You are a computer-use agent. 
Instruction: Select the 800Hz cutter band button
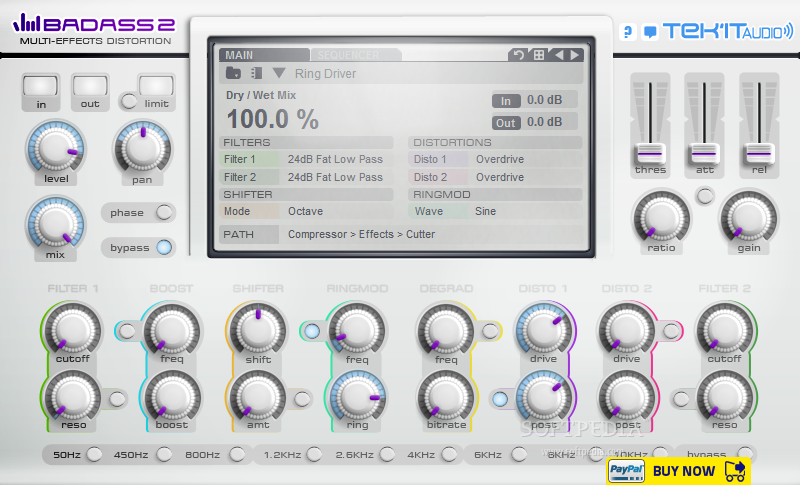(237, 454)
